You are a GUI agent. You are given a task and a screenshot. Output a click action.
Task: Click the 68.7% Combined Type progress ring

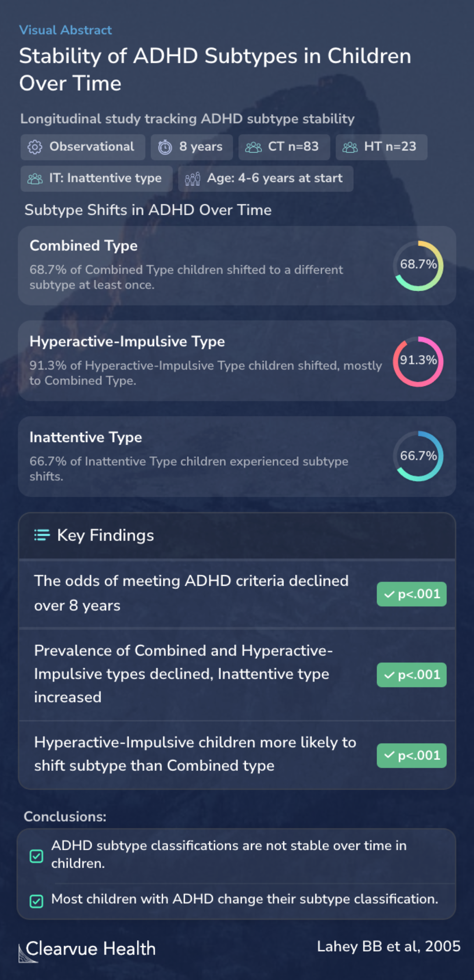point(418,266)
